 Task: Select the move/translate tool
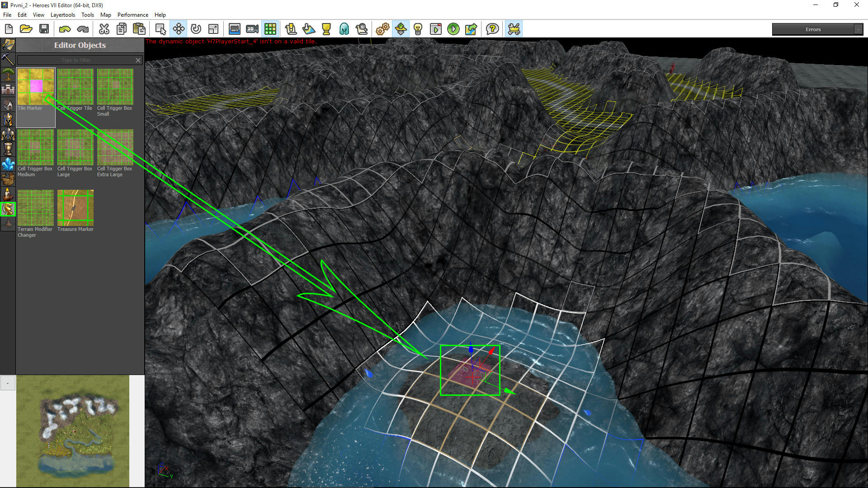pyautogui.click(x=179, y=29)
